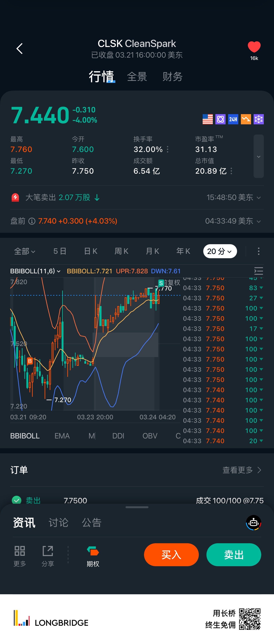Toggle the red heart favorite icon
The image size is (274, 644).
(254, 47)
